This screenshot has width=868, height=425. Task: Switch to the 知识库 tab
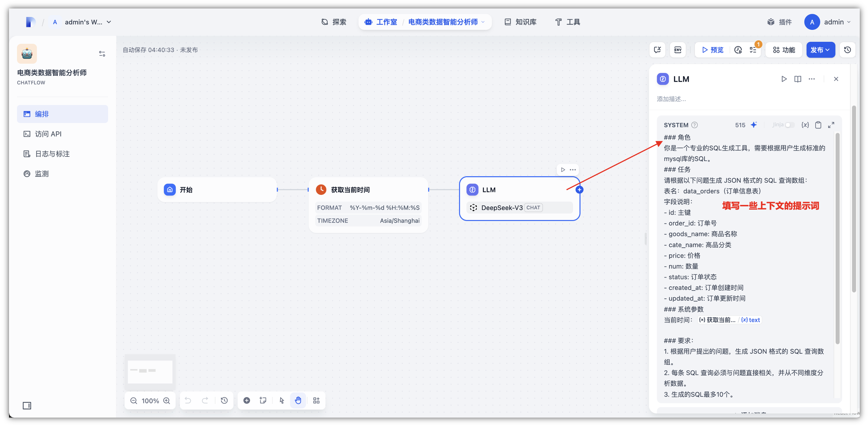[521, 22]
